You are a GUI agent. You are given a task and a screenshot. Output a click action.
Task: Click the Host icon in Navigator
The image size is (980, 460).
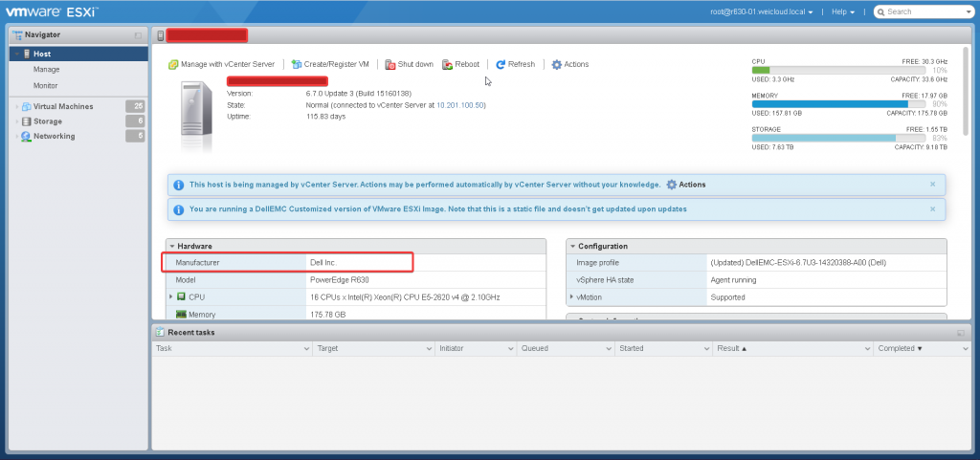tap(27, 55)
